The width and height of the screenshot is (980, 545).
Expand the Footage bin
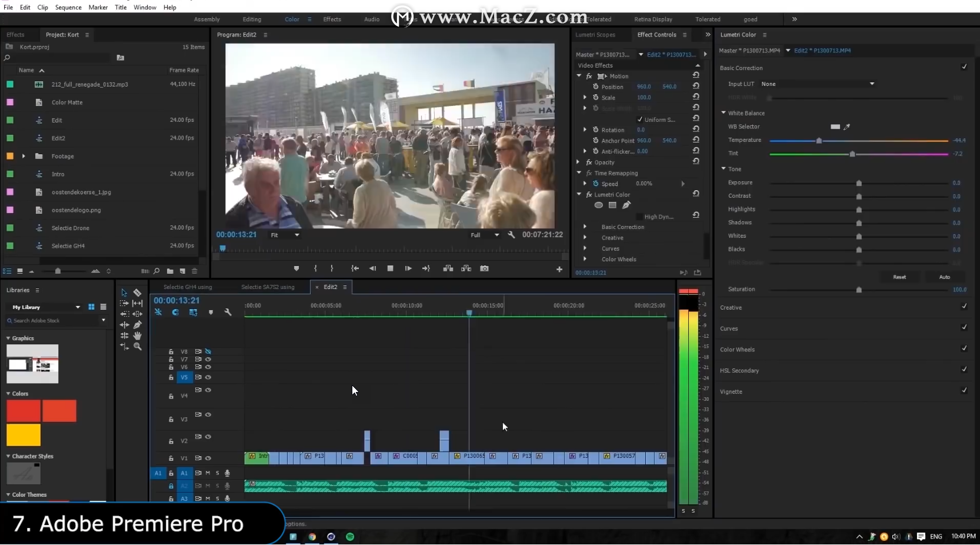coord(24,156)
